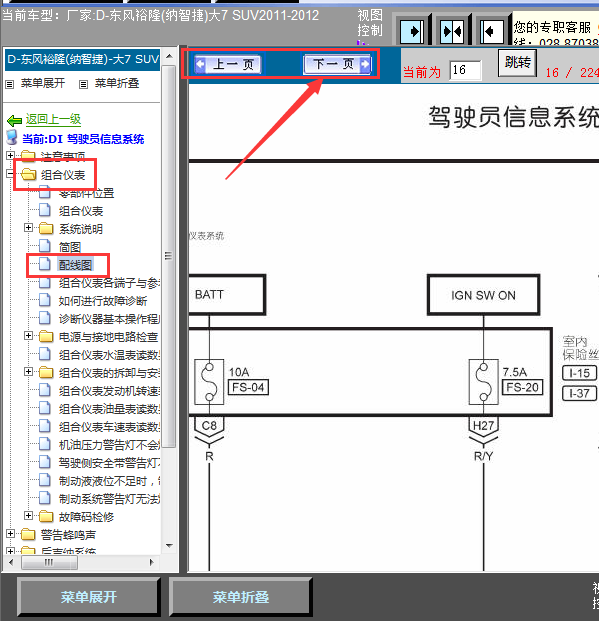Click tree panel vertical scrollbar thumb
The width and height of the screenshot is (599, 621).
point(169,256)
